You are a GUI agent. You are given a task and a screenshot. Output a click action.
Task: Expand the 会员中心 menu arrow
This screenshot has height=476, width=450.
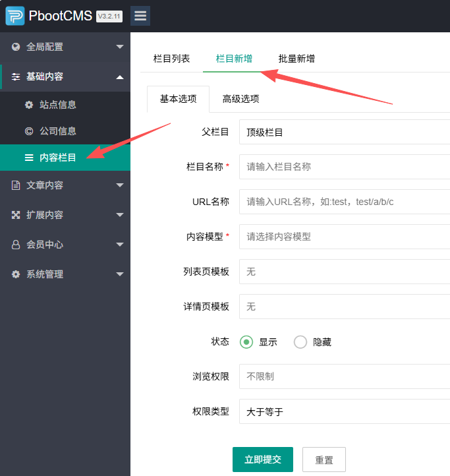point(120,245)
